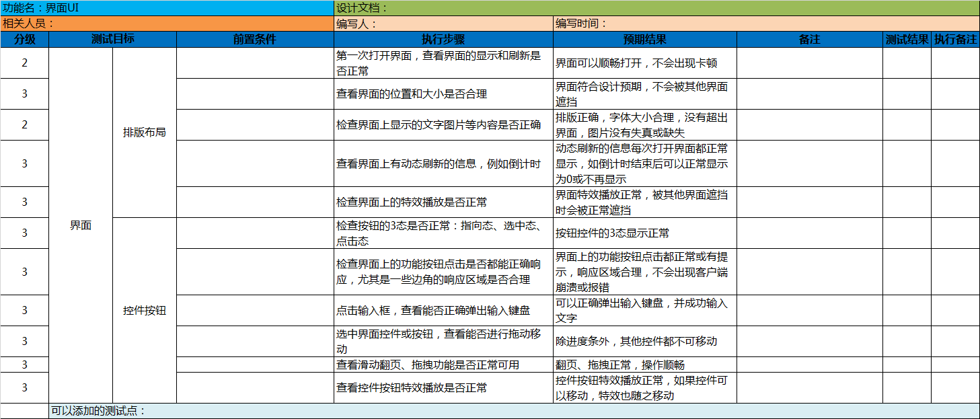Select the 设计文档 header cell
Image resolution: width=980 pixels, height=419 pixels.
[x=656, y=8]
